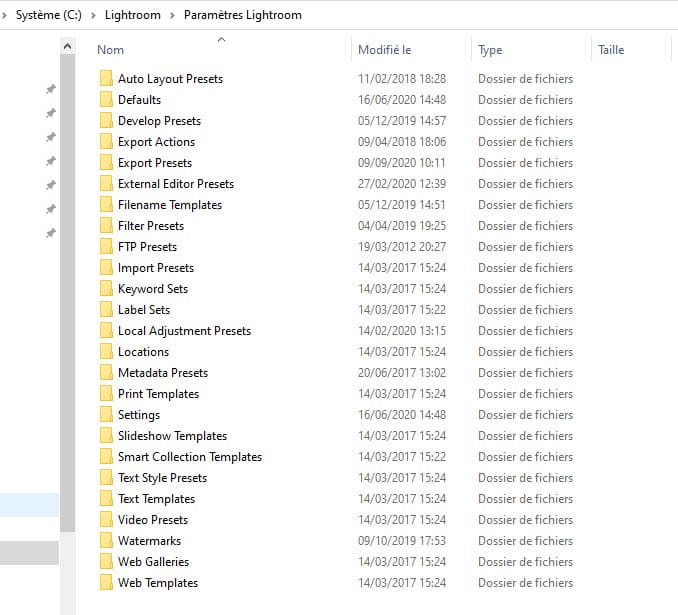Click date 27/02/2020 12:39 of External Editor Presets
Image resolution: width=678 pixels, height=615 pixels.
click(x=402, y=183)
